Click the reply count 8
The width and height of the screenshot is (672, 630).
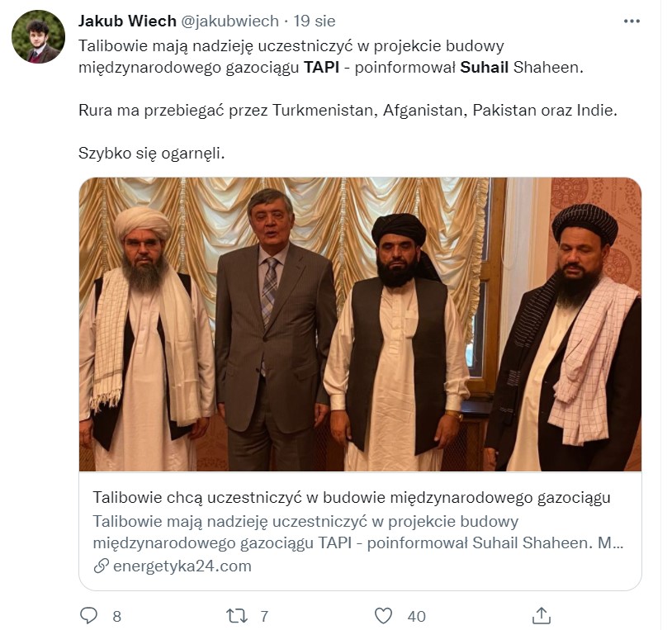click(x=116, y=616)
